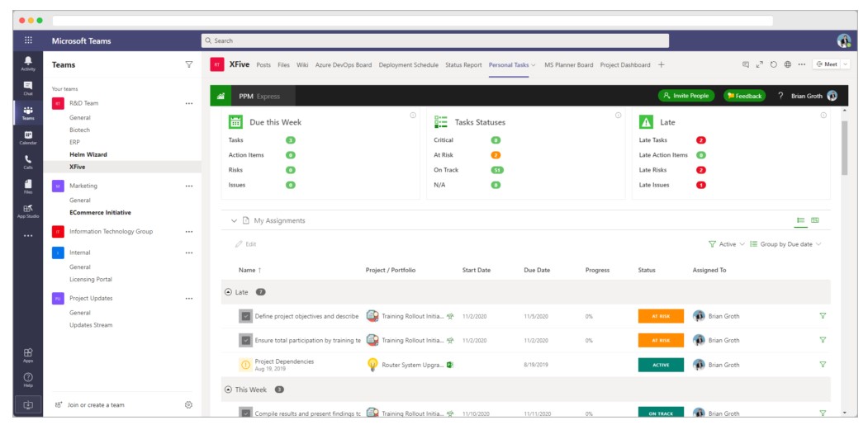Screen dimensions: 868x425
Task: Click Join or create a team
Action: [90, 404]
